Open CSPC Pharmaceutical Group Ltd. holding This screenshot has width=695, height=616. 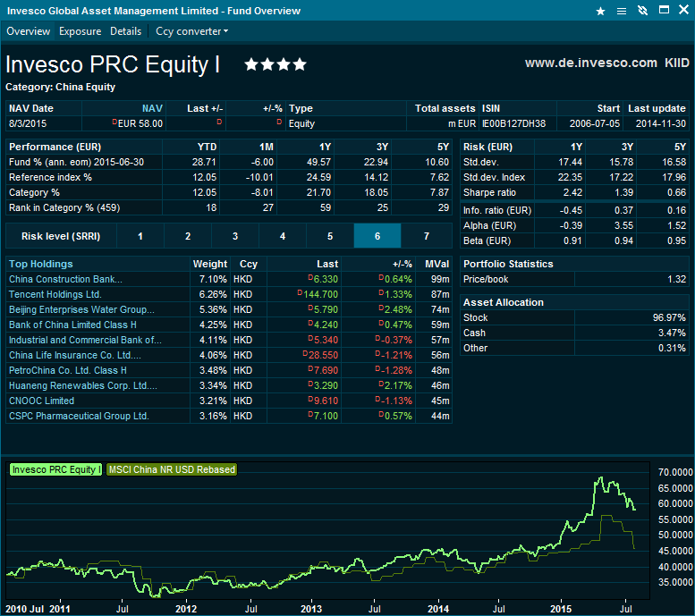79,416
